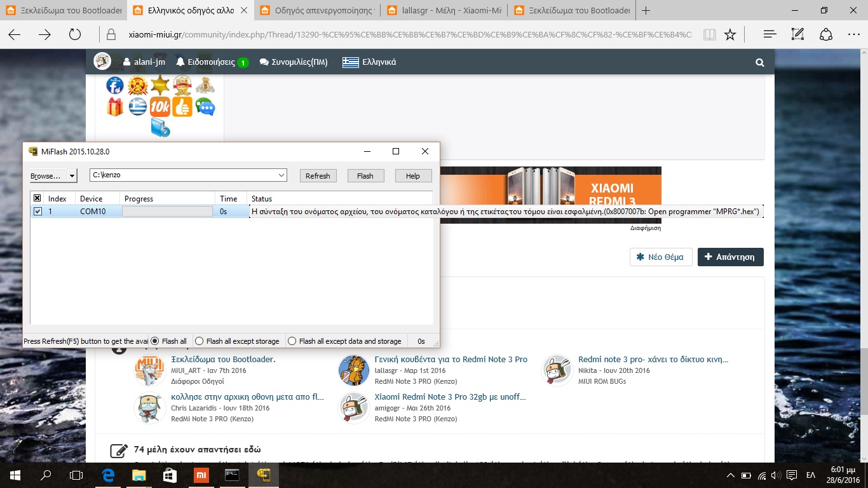The image size is (868, 488).
Task: Click the browser address bar
Action: (x=407, y=35)
